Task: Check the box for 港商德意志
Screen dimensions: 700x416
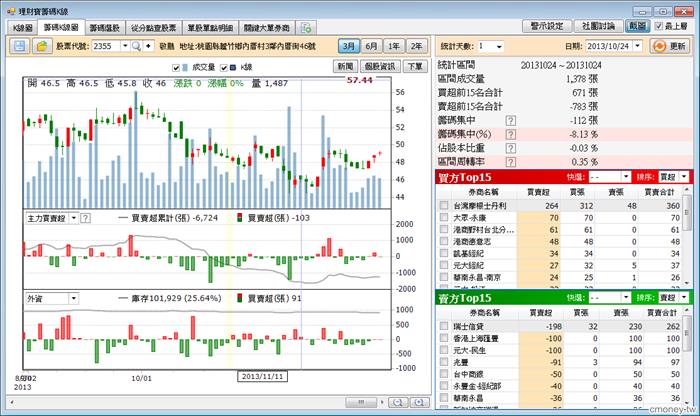Action: [x=444, y=241]
